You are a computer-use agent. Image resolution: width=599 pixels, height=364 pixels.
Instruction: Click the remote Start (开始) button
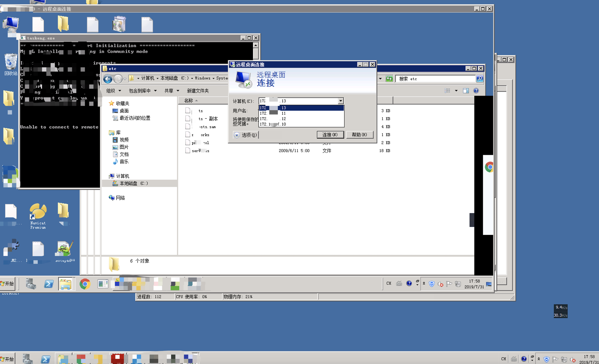pyautogui.click(x=7, y=284)
